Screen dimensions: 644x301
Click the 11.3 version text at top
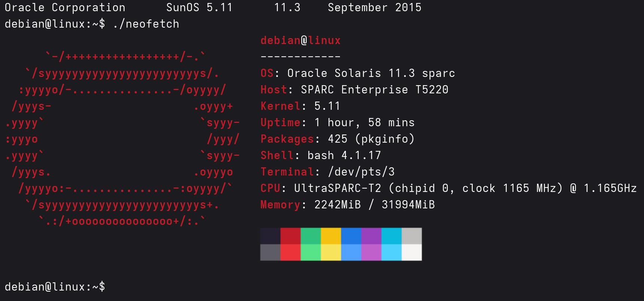[287, 7]
